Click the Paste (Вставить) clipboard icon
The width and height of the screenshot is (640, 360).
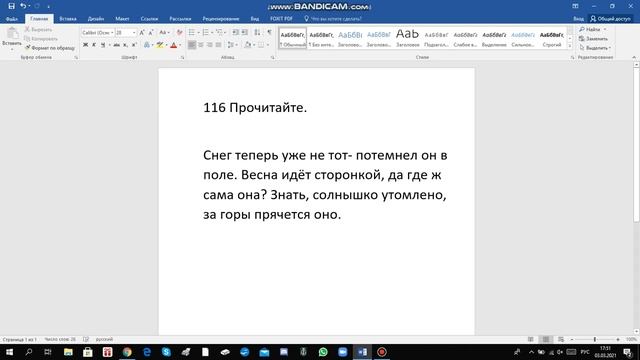12,33
